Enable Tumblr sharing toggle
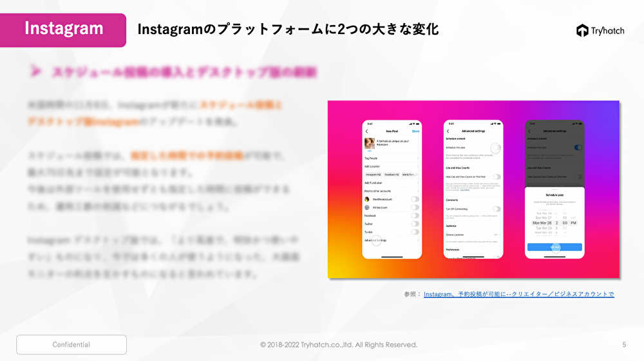Viewport: 644px width, 361px height. point(415,232)
